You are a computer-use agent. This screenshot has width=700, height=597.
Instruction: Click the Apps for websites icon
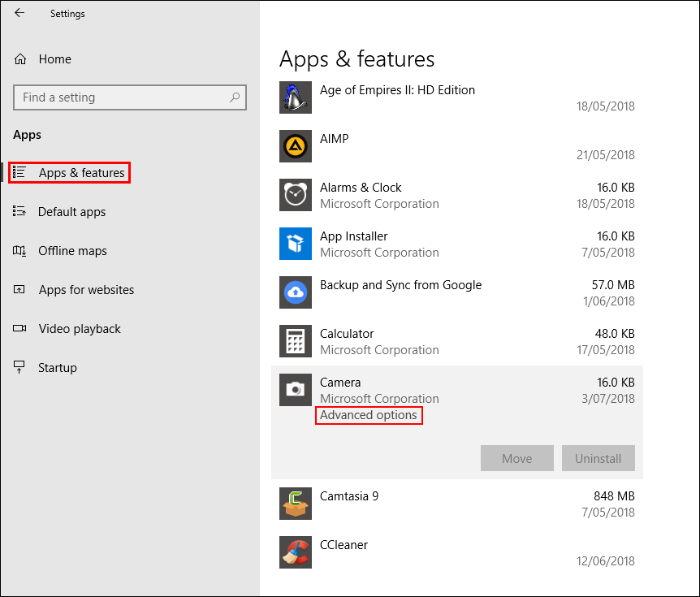coord(19,289)
